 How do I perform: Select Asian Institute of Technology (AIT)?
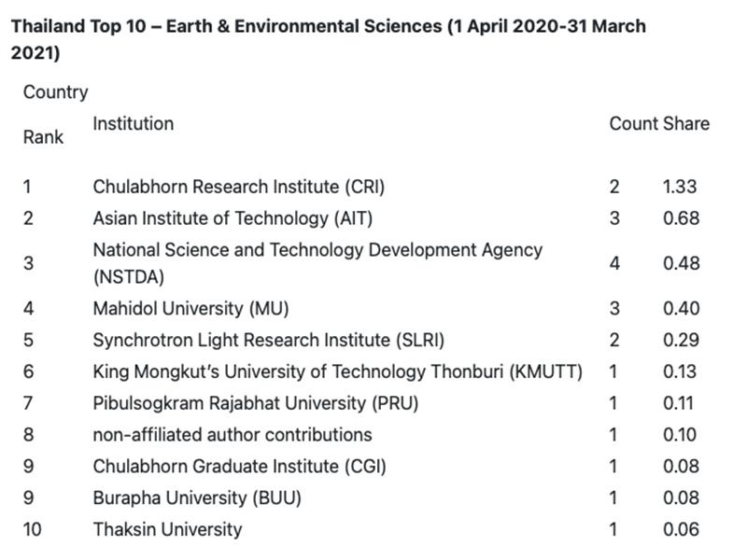223,219
